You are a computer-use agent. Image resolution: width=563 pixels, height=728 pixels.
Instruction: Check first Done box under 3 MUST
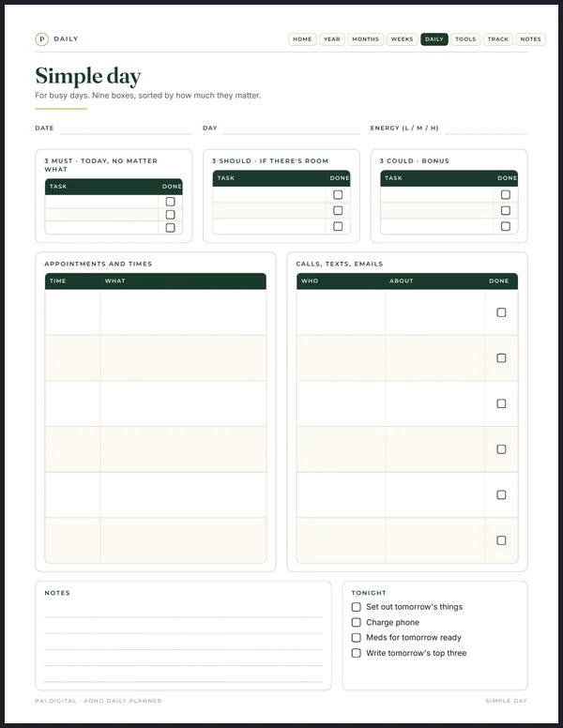(171, 202)
